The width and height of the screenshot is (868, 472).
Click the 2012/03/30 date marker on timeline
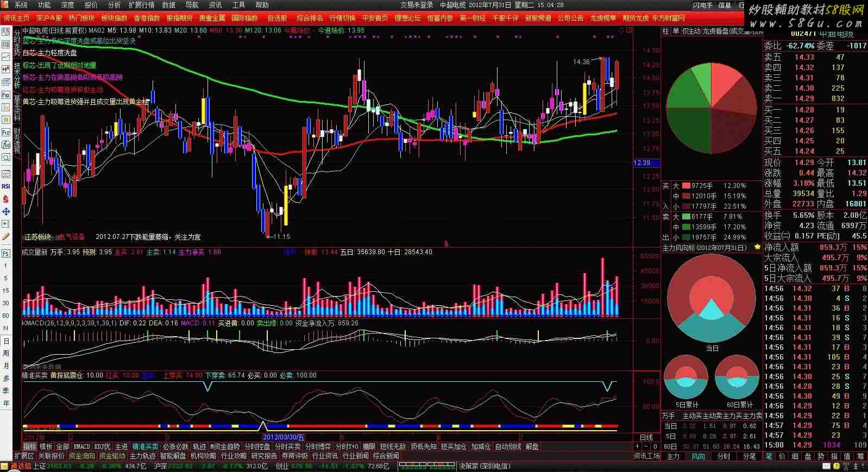click(284, 437)
